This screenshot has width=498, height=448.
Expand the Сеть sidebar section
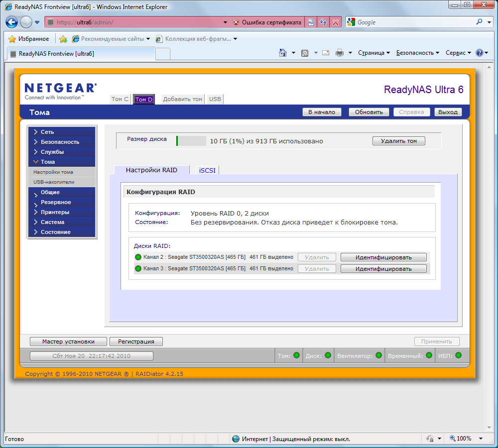pos(62,132)
